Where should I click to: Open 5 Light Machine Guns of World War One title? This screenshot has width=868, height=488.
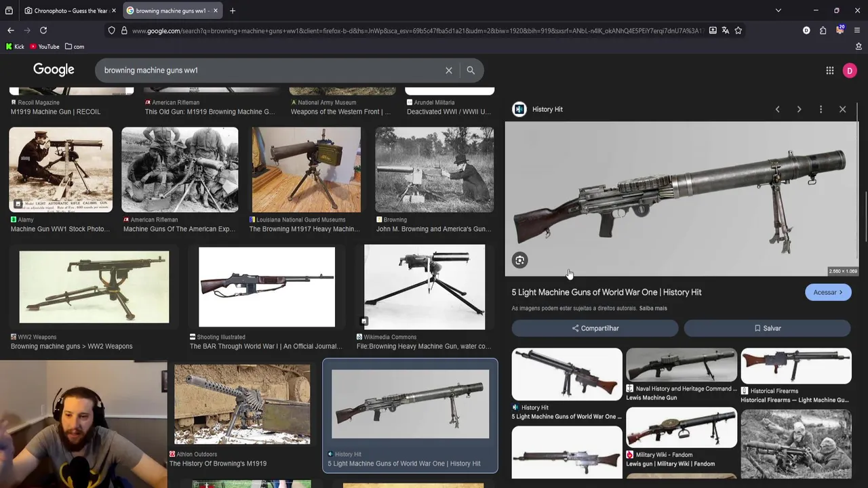606,292
